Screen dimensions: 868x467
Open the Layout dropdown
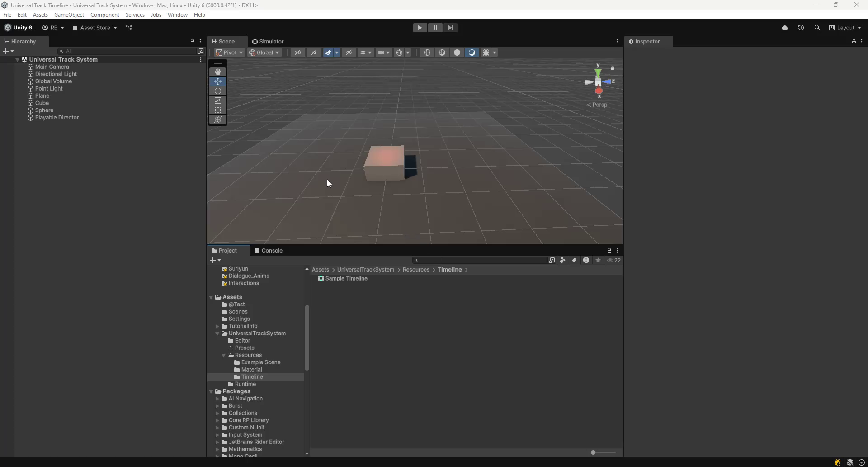(x=845, y=28)
